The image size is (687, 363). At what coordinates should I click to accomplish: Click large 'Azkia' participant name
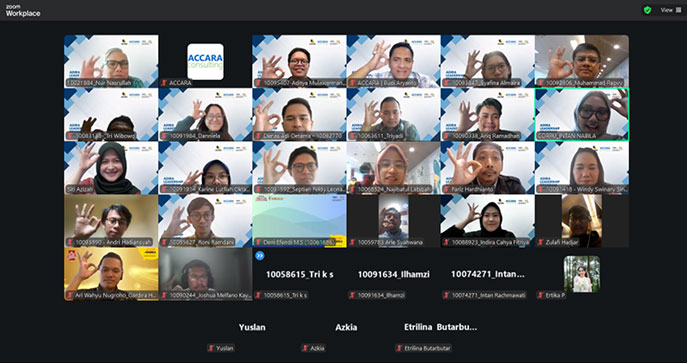[346, 328]
